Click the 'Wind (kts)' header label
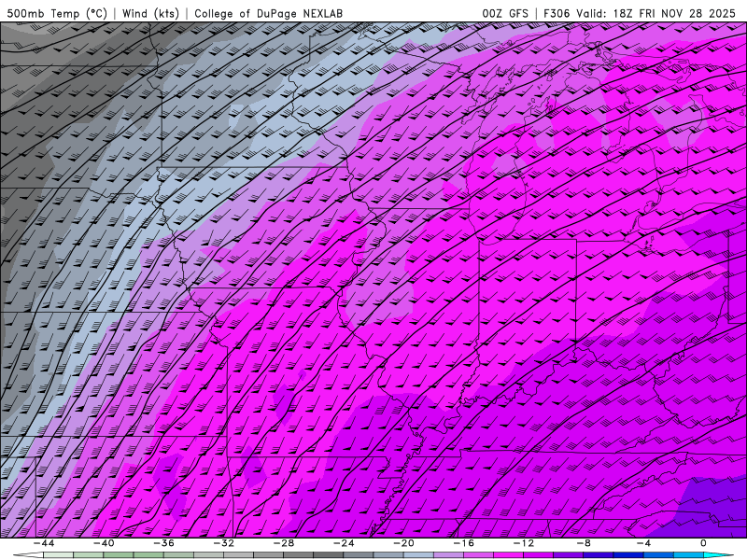This screenshot has height=560, width=747. coord(150,13)
